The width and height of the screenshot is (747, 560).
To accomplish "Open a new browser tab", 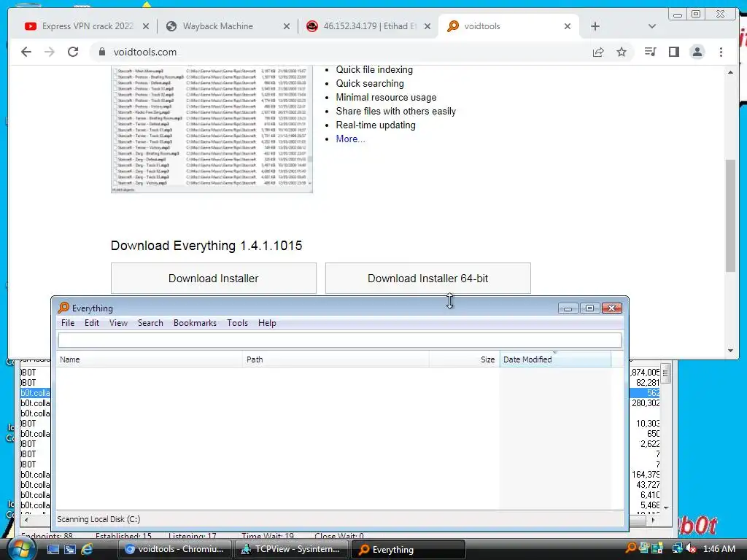I will pos(595,26).
